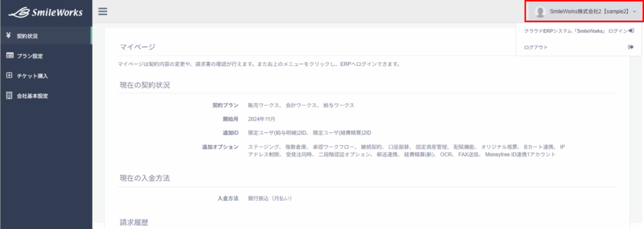Click the yen icon beside 契約状況
This screenshot has width=644, height=229.
coord(8,36)
